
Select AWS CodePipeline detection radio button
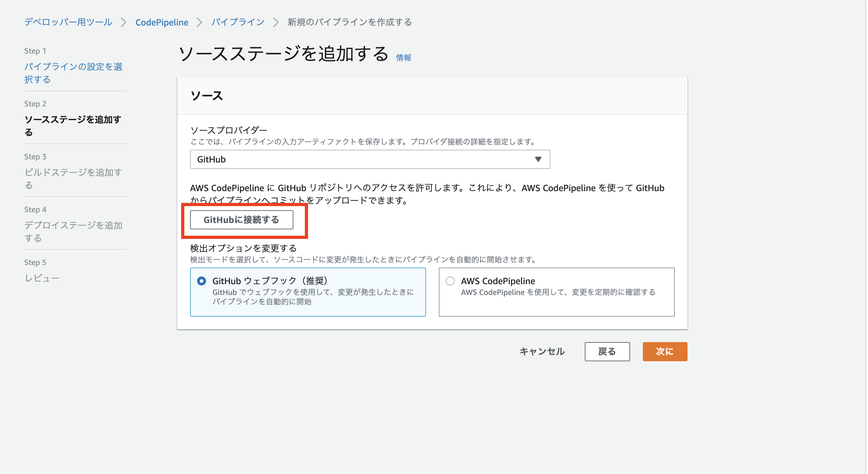coord(450,281)
